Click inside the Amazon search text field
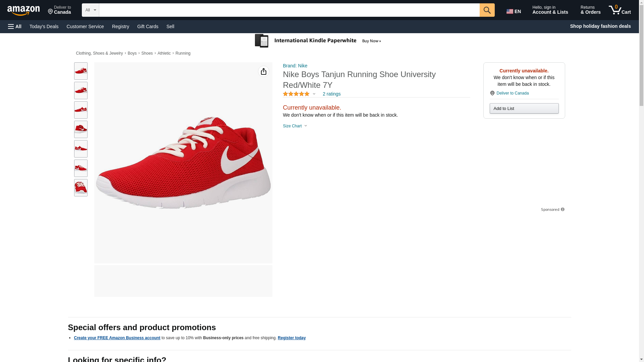 (x=289, y=10)
